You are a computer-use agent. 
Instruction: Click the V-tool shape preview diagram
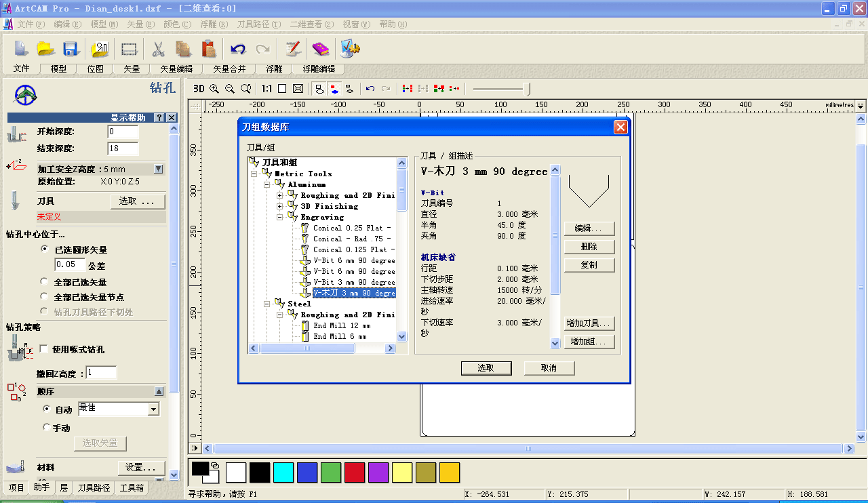[x=589, y=190]
